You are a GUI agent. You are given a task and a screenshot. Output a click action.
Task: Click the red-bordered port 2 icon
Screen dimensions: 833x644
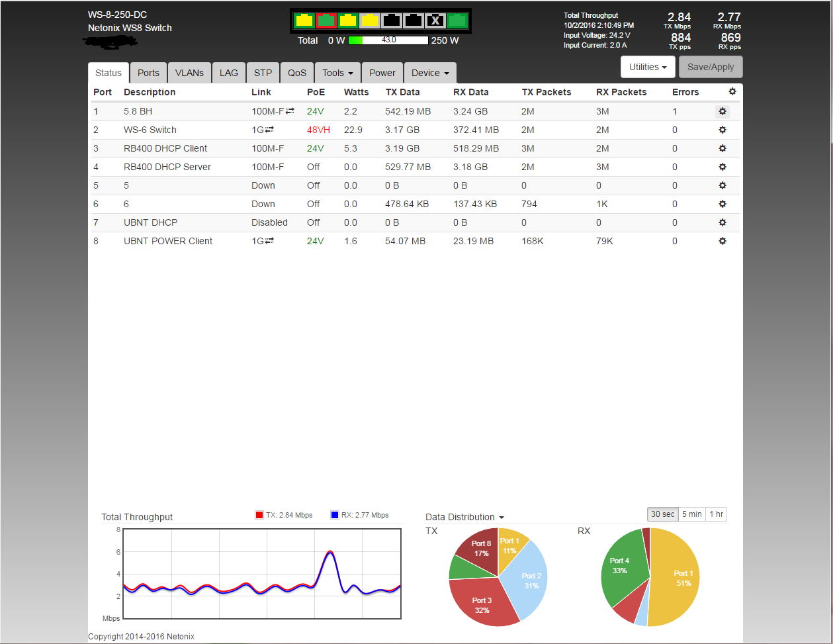point(326,21)
